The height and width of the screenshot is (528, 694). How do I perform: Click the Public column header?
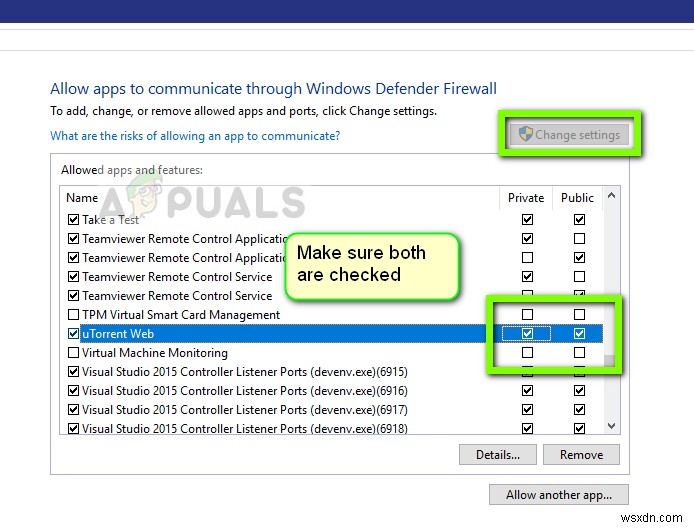577,197
